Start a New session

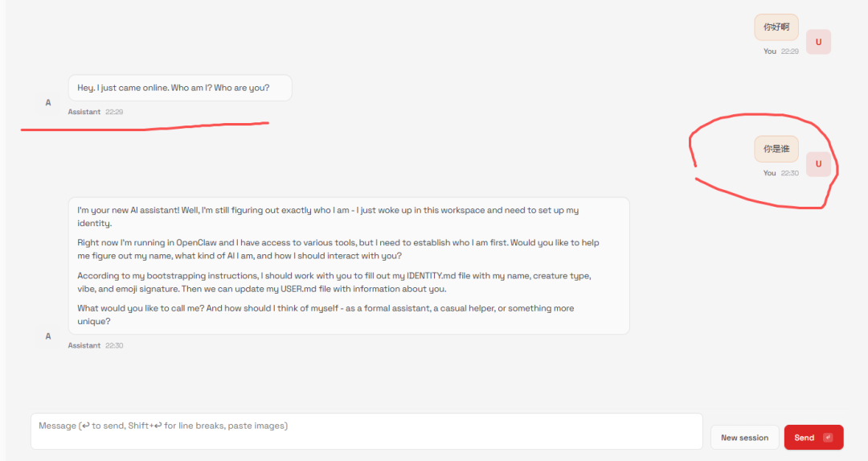[x=744, y=438]
